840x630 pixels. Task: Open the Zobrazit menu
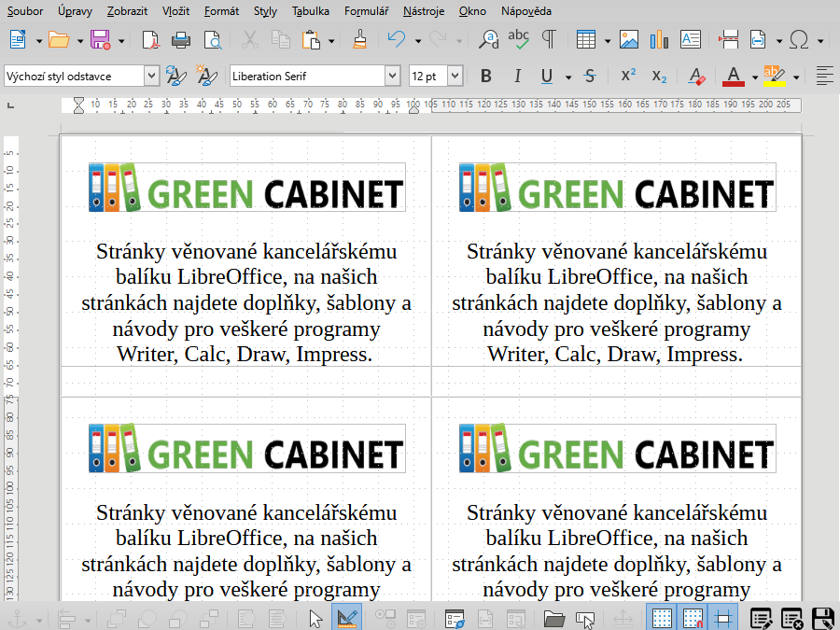pos(127,10)
